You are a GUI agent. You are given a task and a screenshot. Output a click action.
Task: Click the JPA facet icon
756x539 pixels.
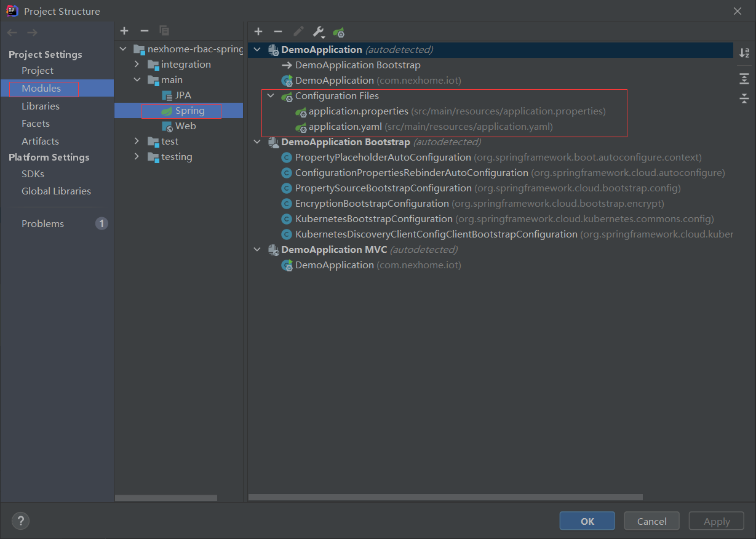167,95
